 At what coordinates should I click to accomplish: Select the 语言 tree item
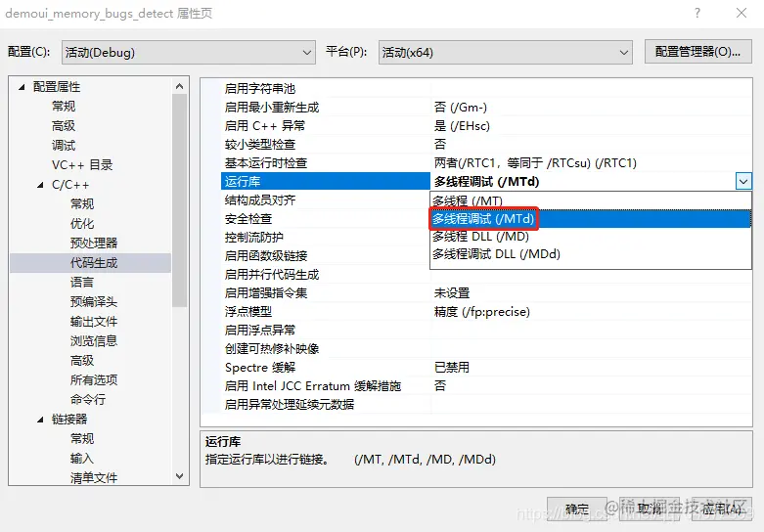point(82,283)
